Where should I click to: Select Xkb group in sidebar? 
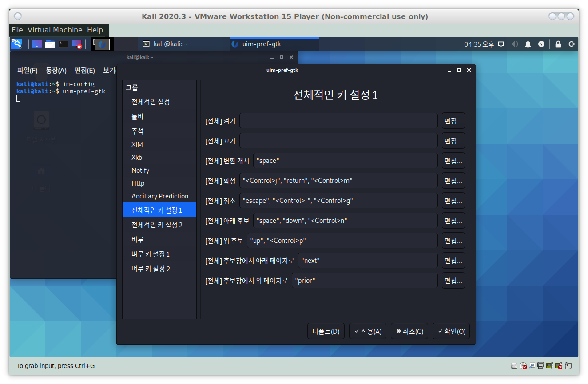click(x=159, y=157)
